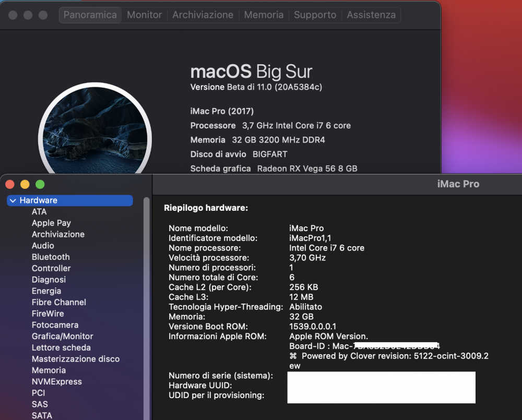Select SATA in the sidebar
This screenshot has height=420, width=522.
[42, 415]
